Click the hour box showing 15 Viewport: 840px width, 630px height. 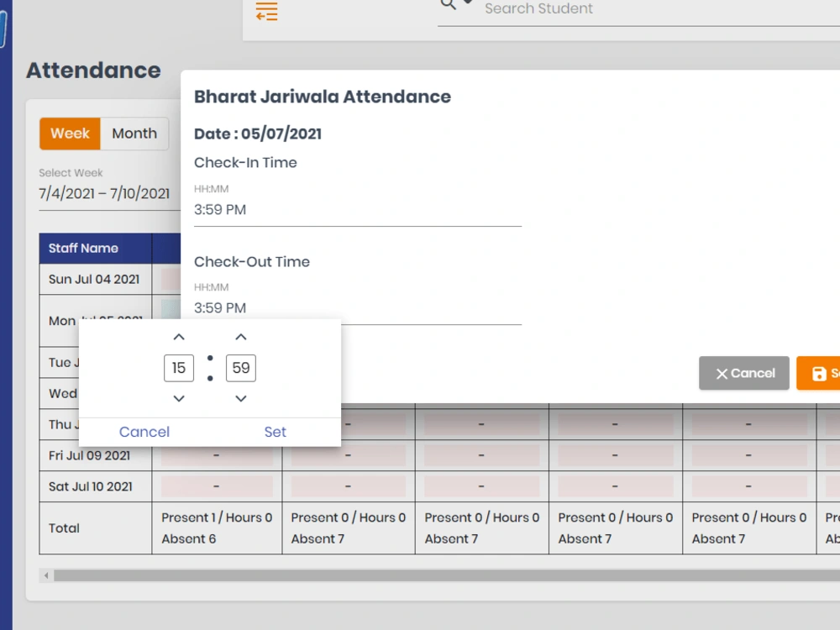(179, 368)
